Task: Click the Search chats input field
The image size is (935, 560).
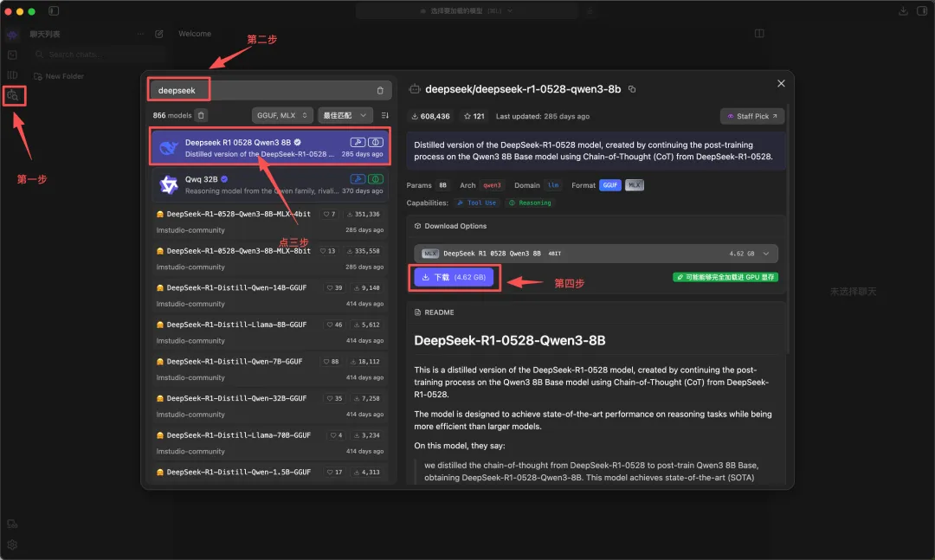Action: click(99, 55)
